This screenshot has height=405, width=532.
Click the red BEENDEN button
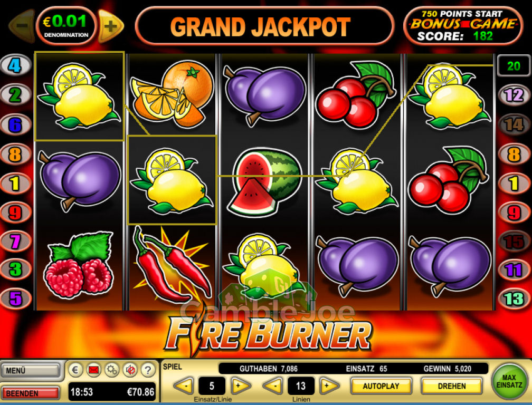coord(31,393)
